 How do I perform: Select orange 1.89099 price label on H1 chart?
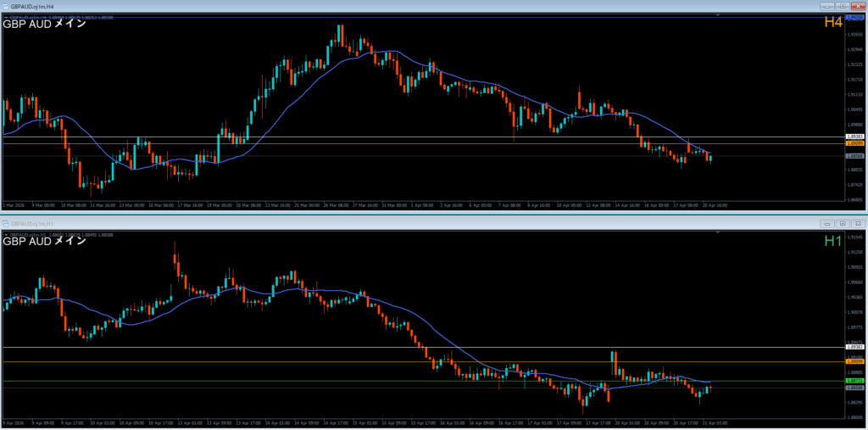854,362
